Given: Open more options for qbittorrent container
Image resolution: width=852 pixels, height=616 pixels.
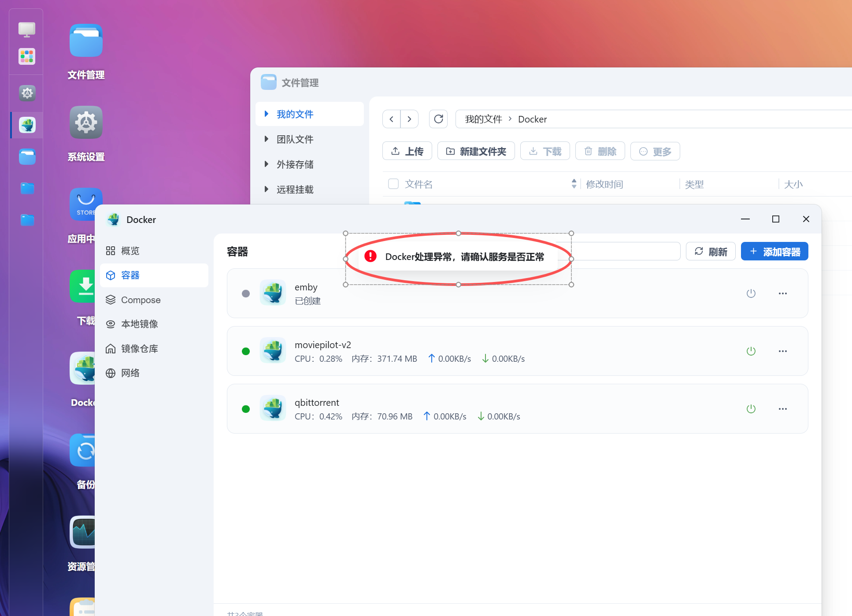Looking at the screenshot, I should [782, 409].
